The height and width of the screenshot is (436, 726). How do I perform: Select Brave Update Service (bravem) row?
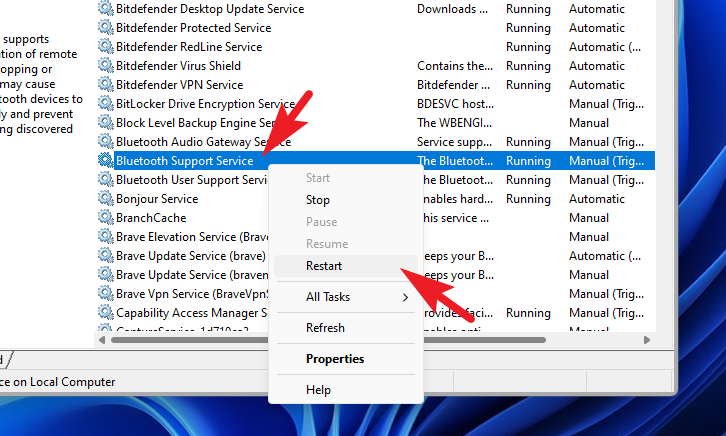tap(192, 274)
